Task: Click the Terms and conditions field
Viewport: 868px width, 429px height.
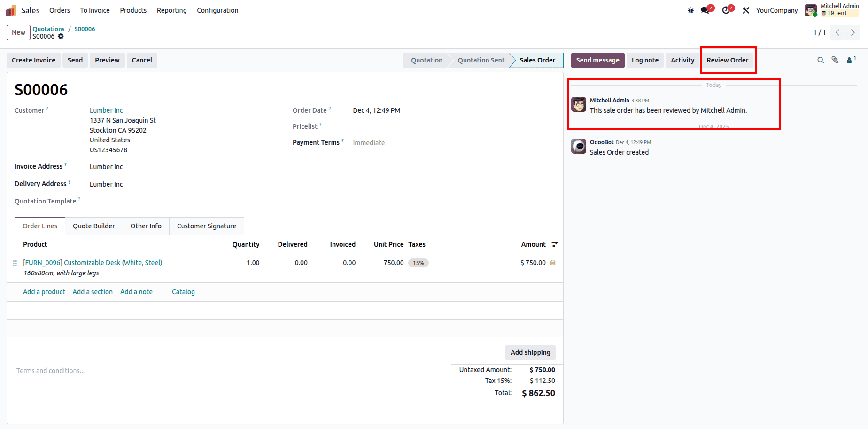Action: [x=50, y=370]
